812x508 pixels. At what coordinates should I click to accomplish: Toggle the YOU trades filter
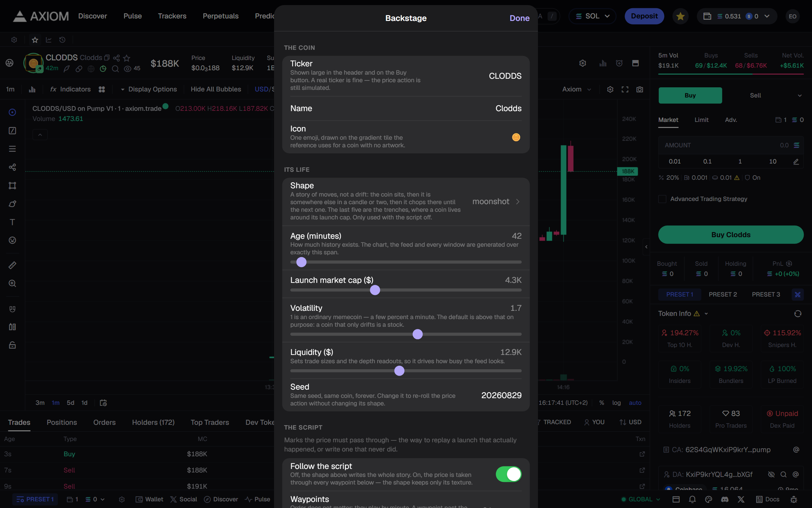click(x=594, y=422)
